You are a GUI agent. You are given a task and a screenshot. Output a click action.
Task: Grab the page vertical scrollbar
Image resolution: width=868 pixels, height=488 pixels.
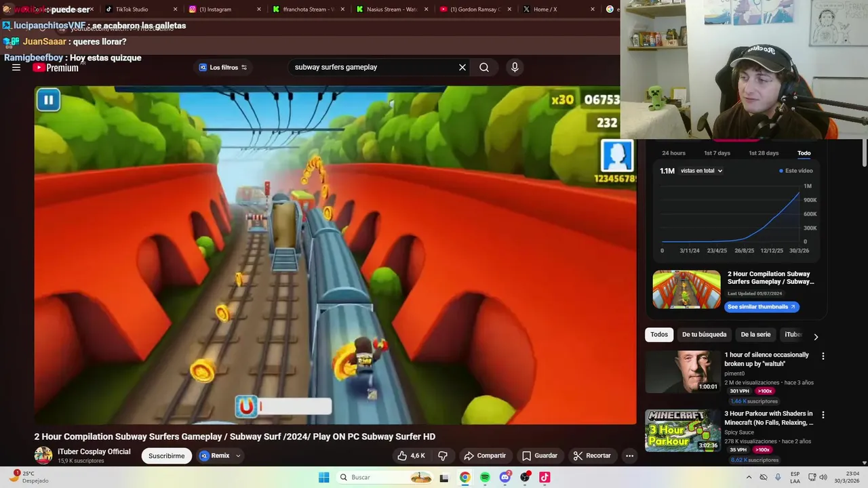point(864,152)
